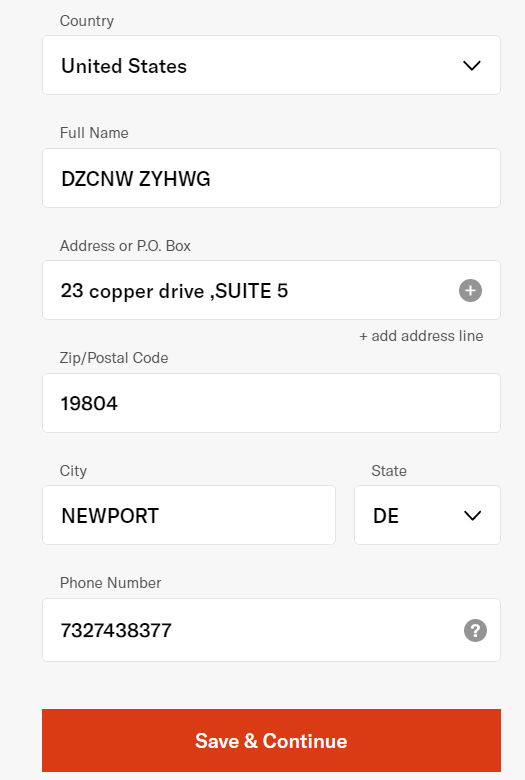Click the Save & Continue button
The height and width of the screenshot is (780, 525).
pos(271,741)
